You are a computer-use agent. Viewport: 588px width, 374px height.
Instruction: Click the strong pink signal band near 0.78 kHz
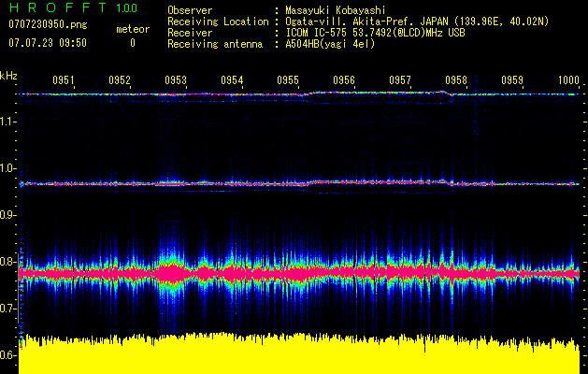point(299,274)
